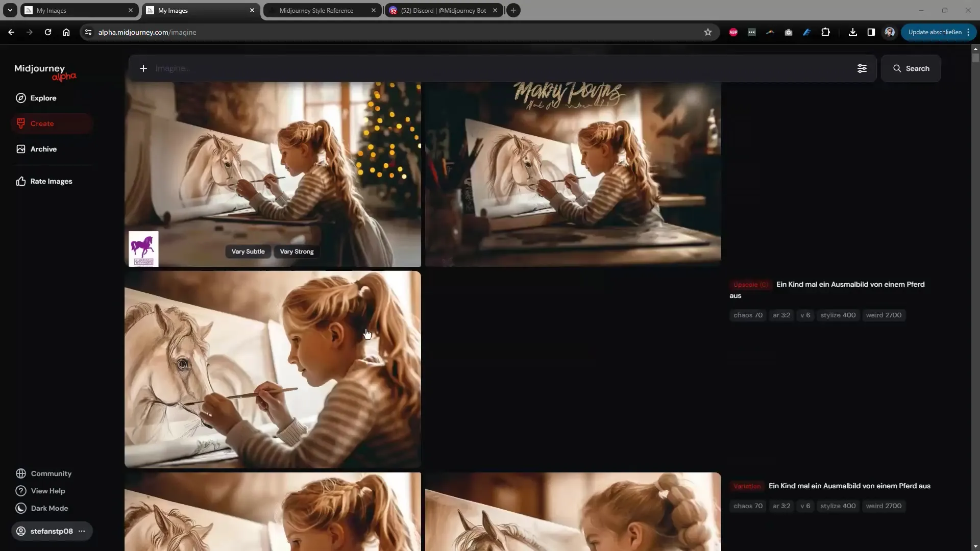Select Vary Strong variation option
980x551 pixels.
[296, 252]
